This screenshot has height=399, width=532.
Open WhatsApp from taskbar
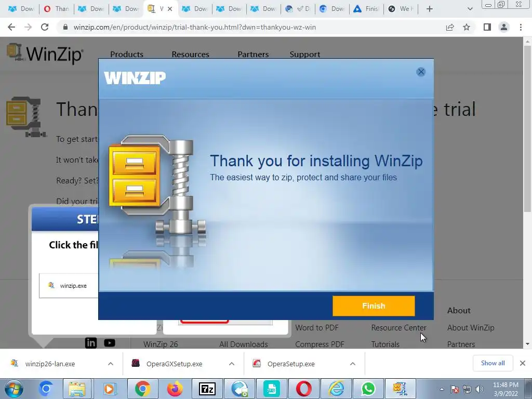click(368, 389)
